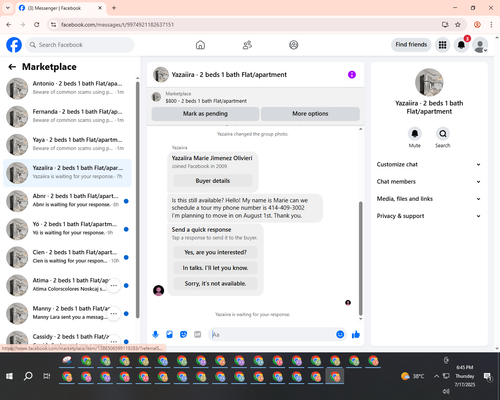The height and width of the screenshot is (400, 500).
Task: Open the account profile avatar menu
Action: tap(480, 45)
